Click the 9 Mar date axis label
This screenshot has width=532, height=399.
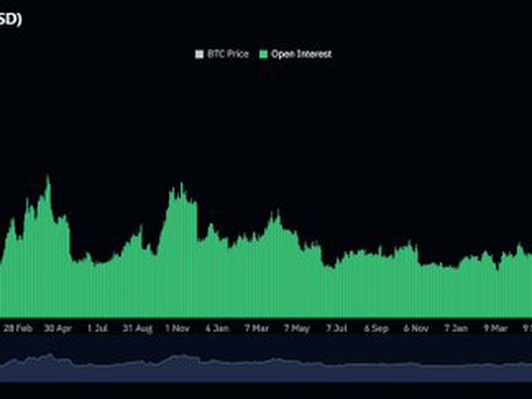pos(495,328)
